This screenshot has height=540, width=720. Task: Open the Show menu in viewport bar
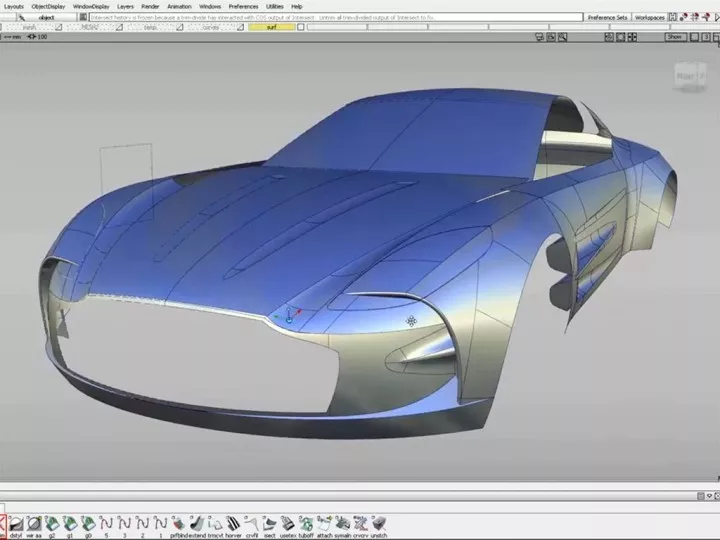[x=675, y=37]
